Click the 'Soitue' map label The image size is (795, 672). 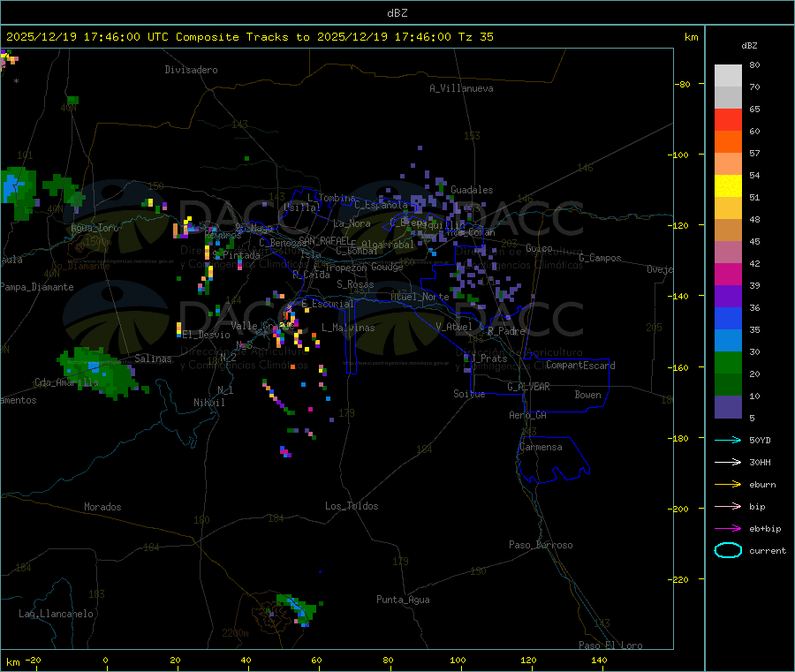469,394
